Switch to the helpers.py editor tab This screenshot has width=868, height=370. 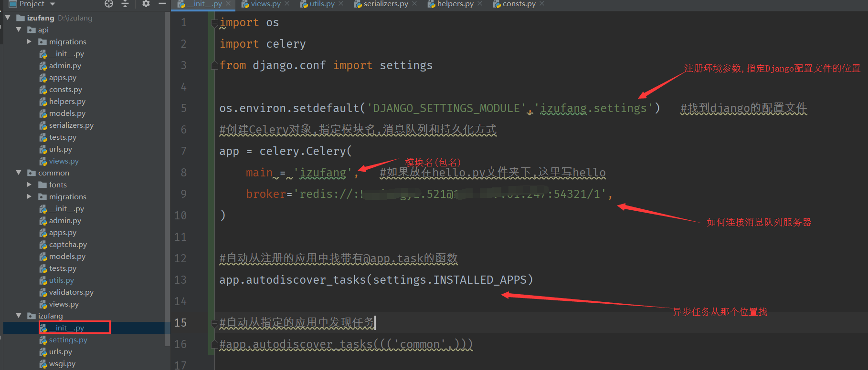point(455,4)
